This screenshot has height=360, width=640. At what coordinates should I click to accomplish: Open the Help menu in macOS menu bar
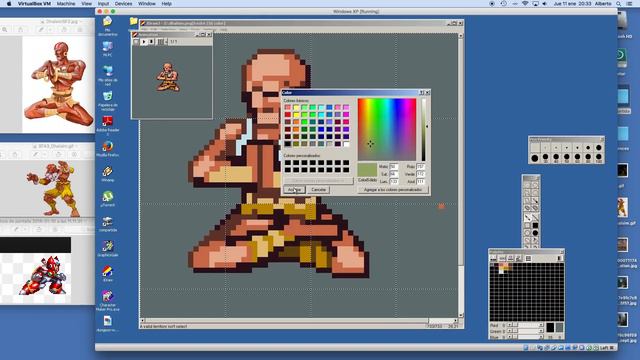point(167,4)
